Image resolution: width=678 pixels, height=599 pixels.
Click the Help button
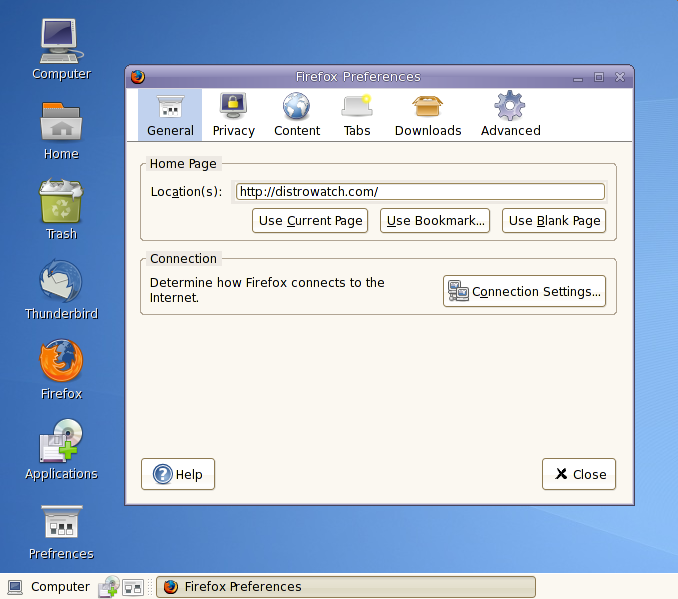point(178,474)
